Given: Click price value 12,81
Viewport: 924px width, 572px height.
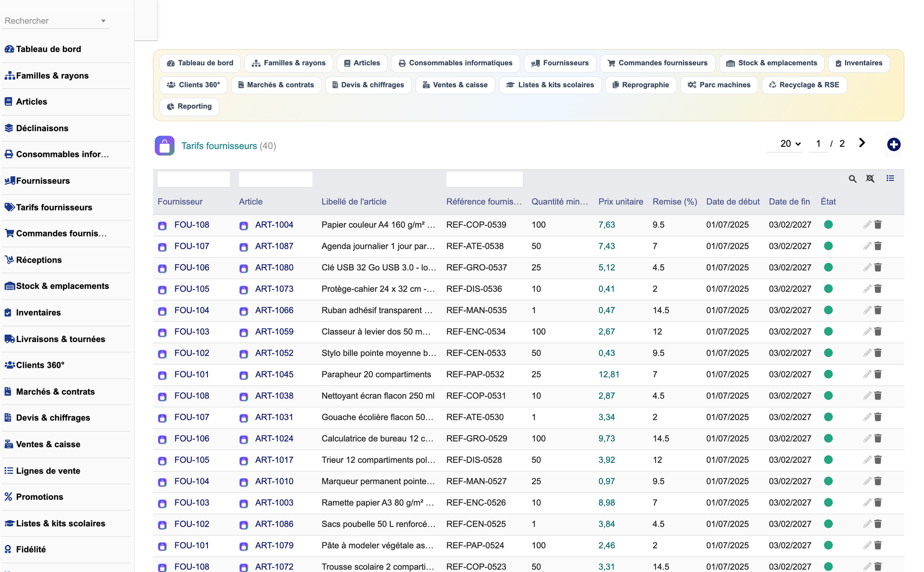Looking at the screenshot, I should (609, 374).
